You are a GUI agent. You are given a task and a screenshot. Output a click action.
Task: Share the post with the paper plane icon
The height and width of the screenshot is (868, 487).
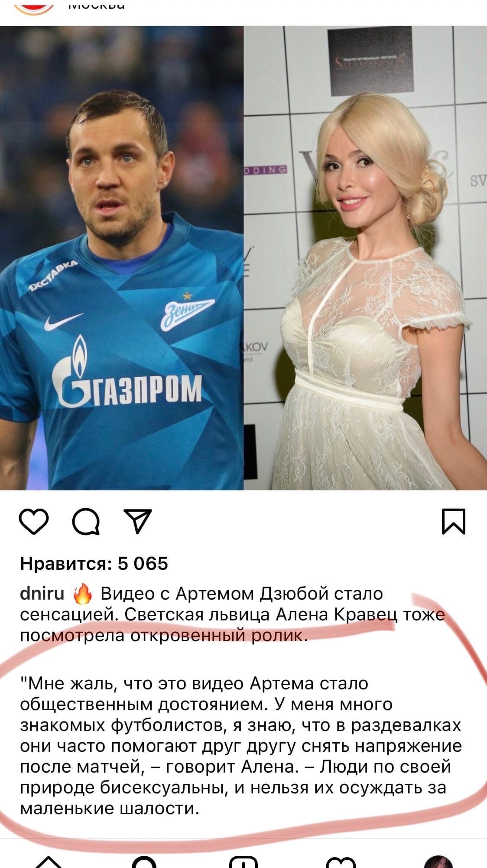point(138,521)
